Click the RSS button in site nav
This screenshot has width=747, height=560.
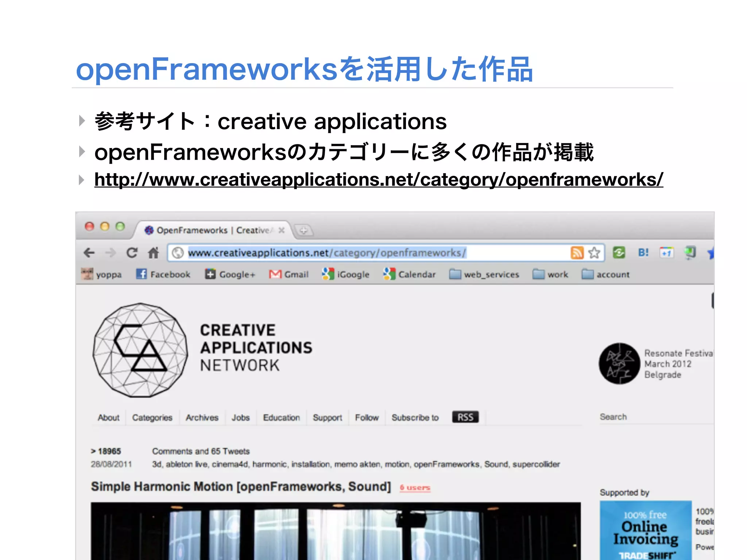[x=465, y=417]
